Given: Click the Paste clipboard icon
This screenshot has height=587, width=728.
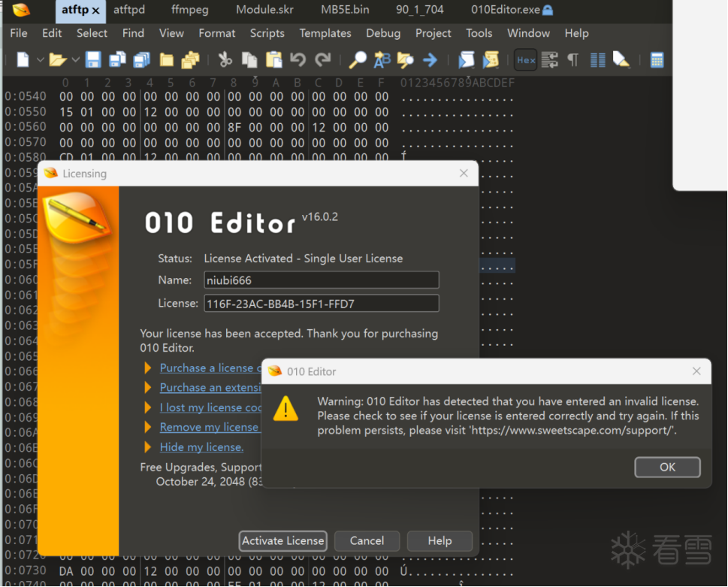Looking at the screenshot, I should pos(274,60).
